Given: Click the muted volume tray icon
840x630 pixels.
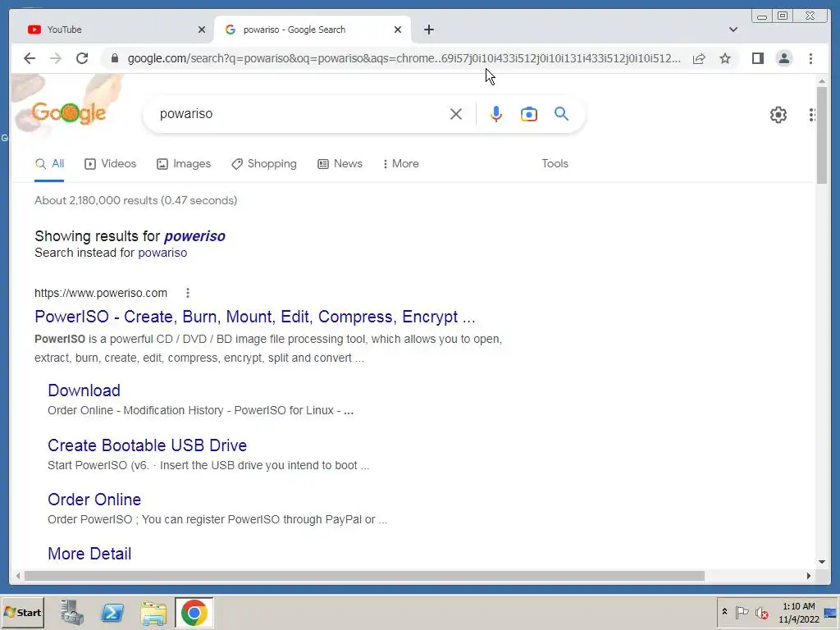Looking at the screenshot, I should 761,612.
